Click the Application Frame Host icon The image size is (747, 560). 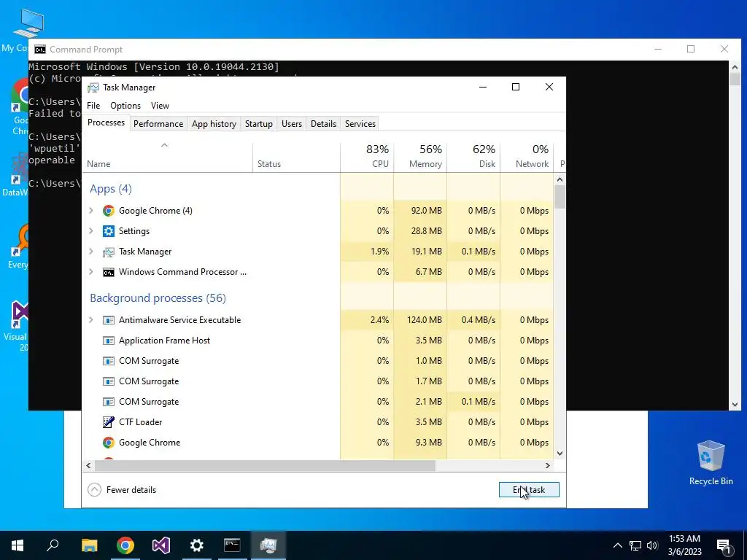pyautogui.click(x=109, y=341)
